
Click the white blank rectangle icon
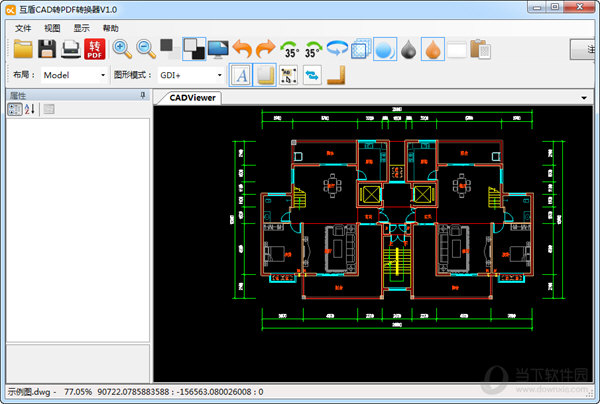click(x=457, y=49)
